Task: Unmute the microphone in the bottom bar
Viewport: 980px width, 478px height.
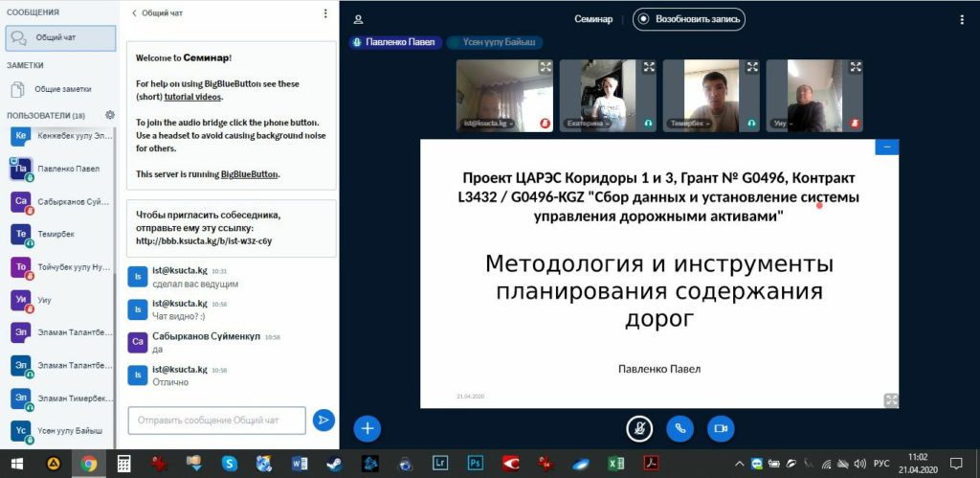Action: pos(638,428)
